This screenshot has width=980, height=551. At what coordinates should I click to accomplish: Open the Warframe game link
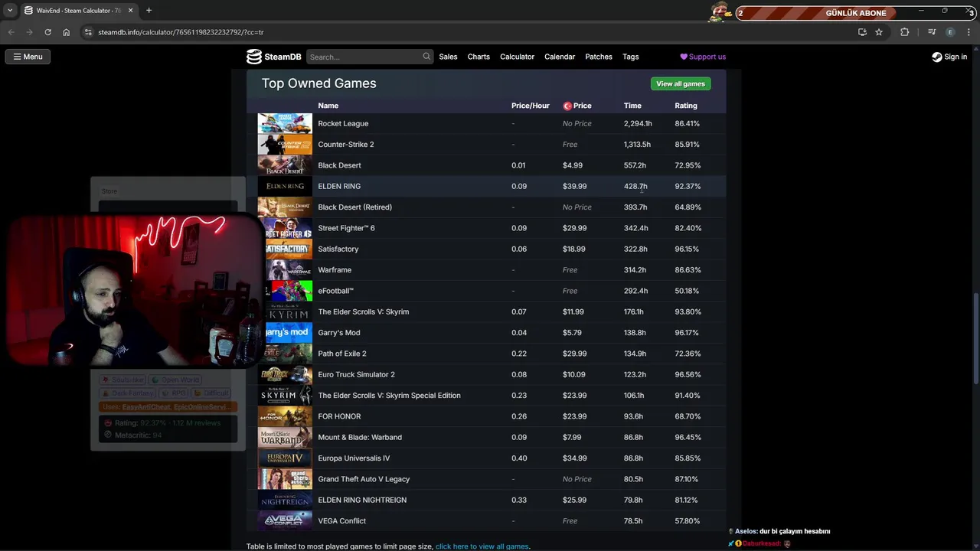pos(335,269)
